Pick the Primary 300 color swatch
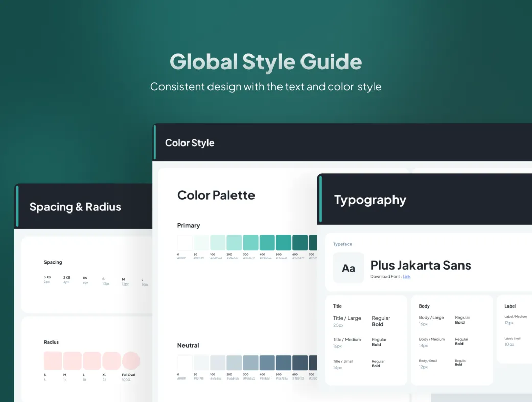The image size is (532, 402). [250, 243]
